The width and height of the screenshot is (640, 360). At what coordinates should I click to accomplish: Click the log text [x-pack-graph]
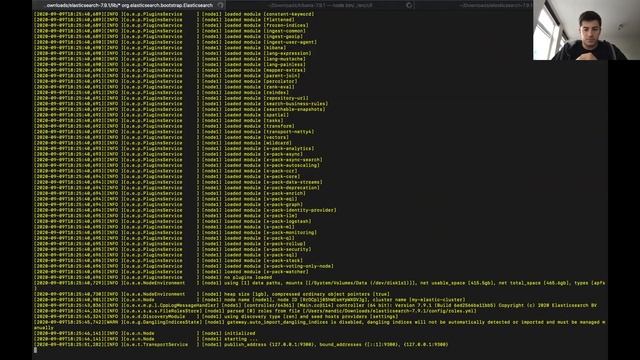tap(283, 204)
